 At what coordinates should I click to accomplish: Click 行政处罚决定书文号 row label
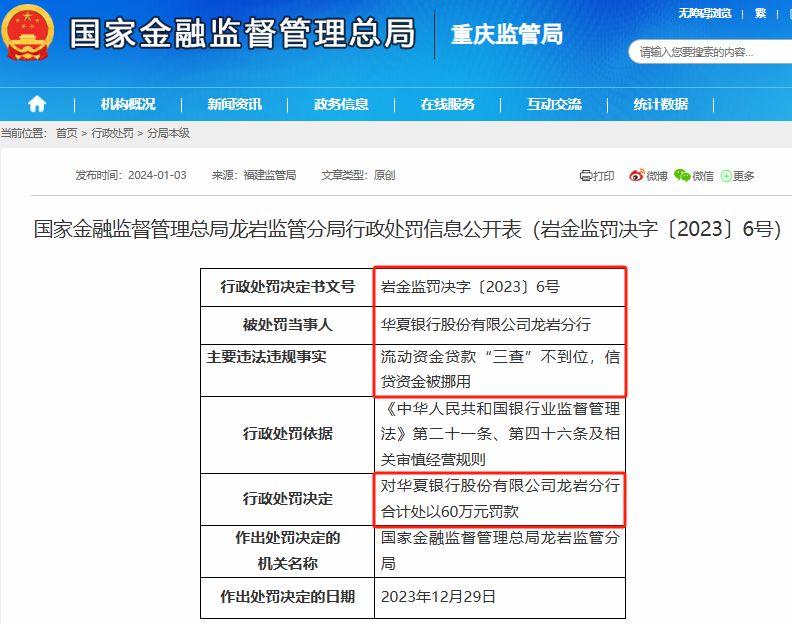287,287
